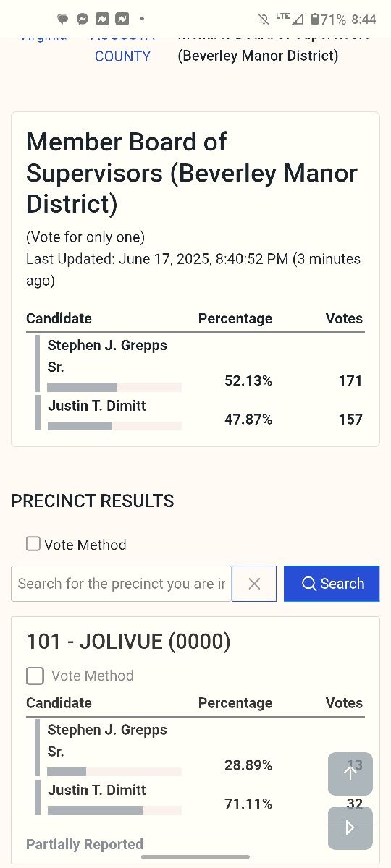Viewport: 391px width, 868px height.
Task: Clear the precinct search with X button
Action: click(254, 584)
